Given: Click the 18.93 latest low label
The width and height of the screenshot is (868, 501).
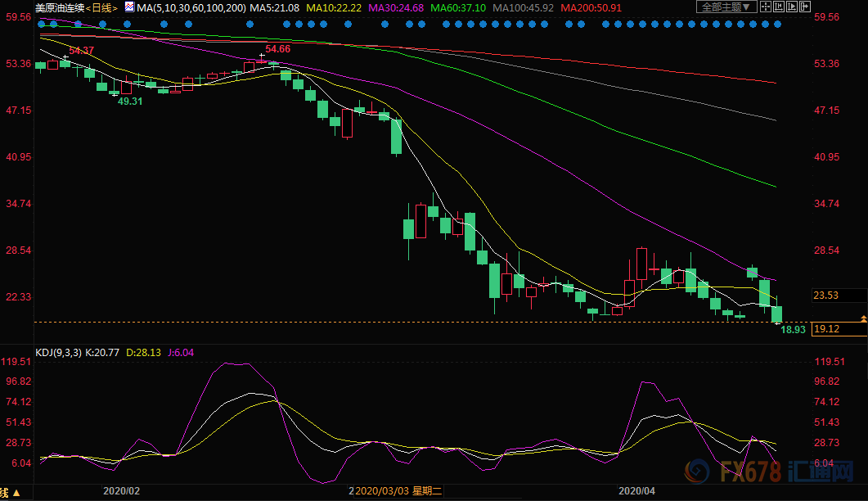Looking at the screenshot, I should [x=793, y=330].
